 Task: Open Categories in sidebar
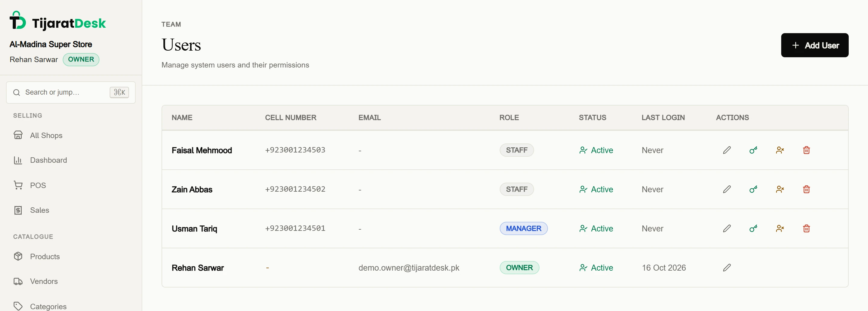pyautogui.click(x=71, y=306)
